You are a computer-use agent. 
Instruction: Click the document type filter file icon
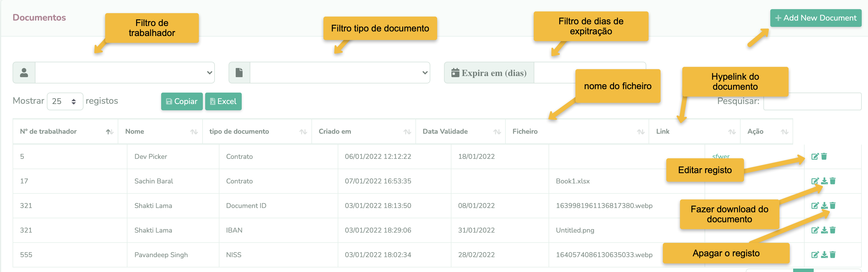pos(239,73)
